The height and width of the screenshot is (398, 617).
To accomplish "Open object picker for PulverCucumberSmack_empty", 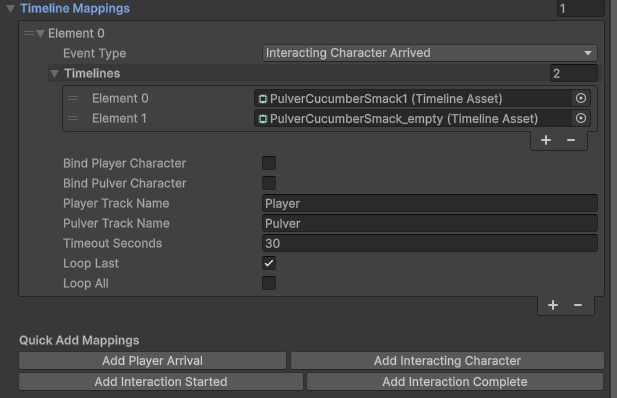I will coord(581,118).
